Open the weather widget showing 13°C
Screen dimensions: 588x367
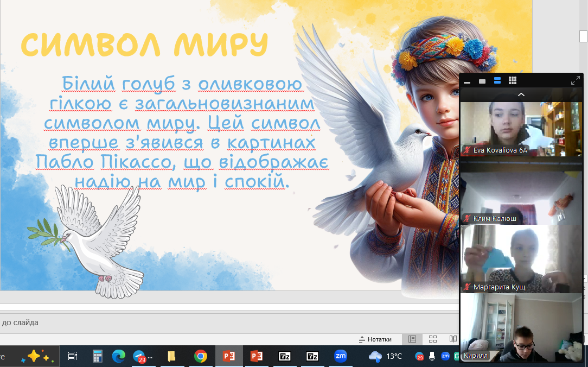[386, 356]
